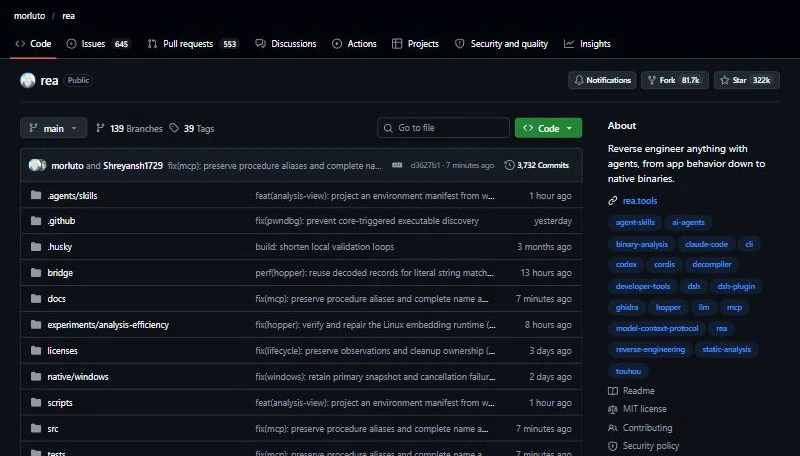The height and width of the screenshot is (456, 800).
Task: Open the perf(hopper) reuse decoded records commit
Action: pos(374,273)
